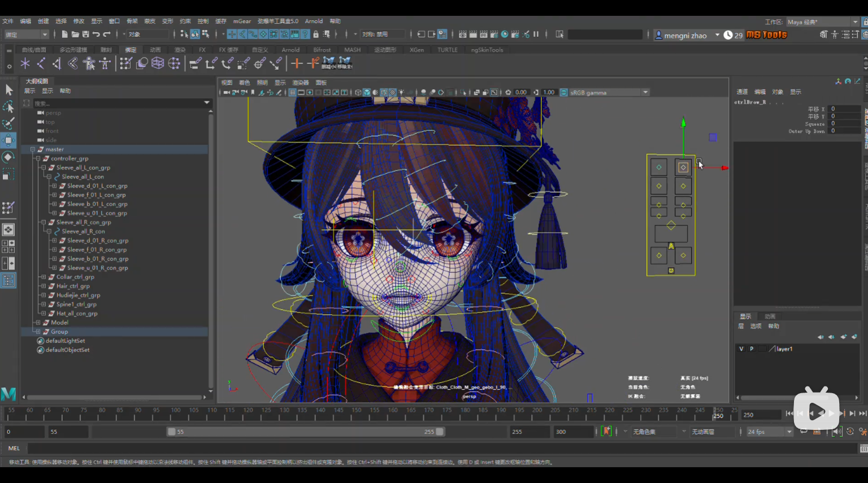Screen dimensions: 868x483
Task: Activate the Lasso select tool in the toolbox
Action: click(8, 107)
